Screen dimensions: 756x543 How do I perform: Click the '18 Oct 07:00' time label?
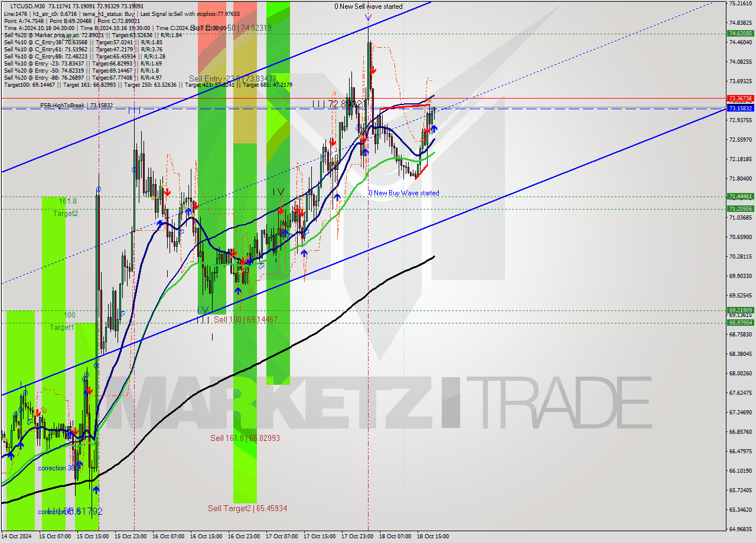coord(395,537)
